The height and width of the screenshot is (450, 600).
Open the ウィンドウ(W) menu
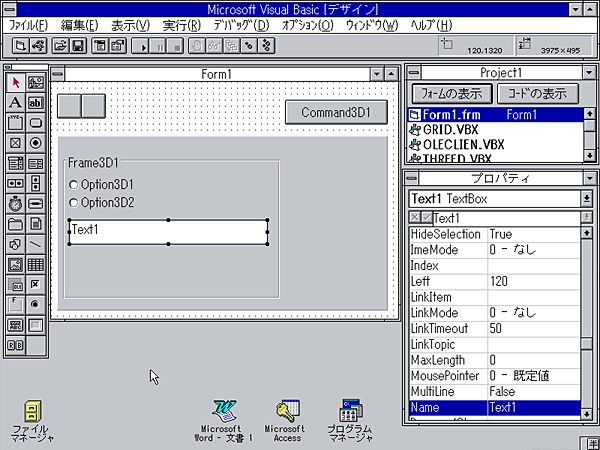click(x=372, y=26)
